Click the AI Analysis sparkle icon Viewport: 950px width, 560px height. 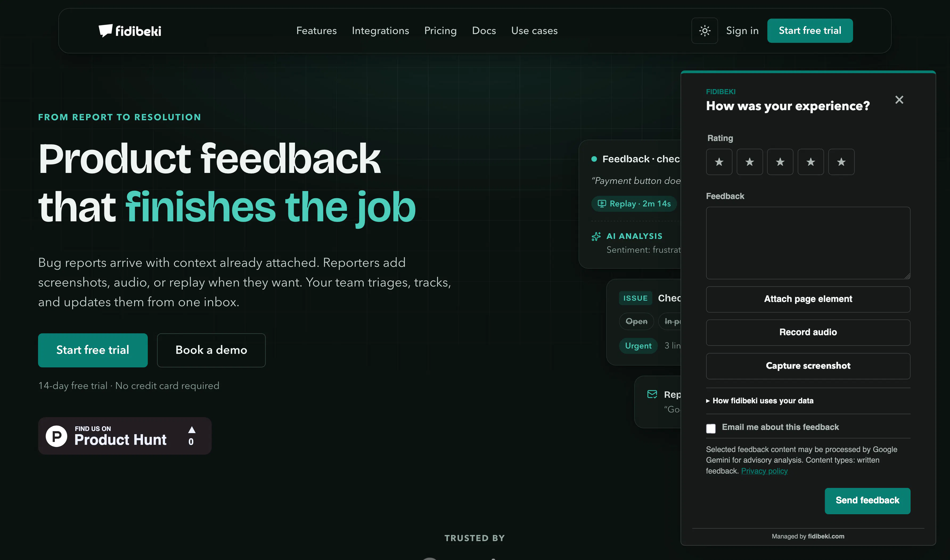pyautogui.click(x=596, y=237)
